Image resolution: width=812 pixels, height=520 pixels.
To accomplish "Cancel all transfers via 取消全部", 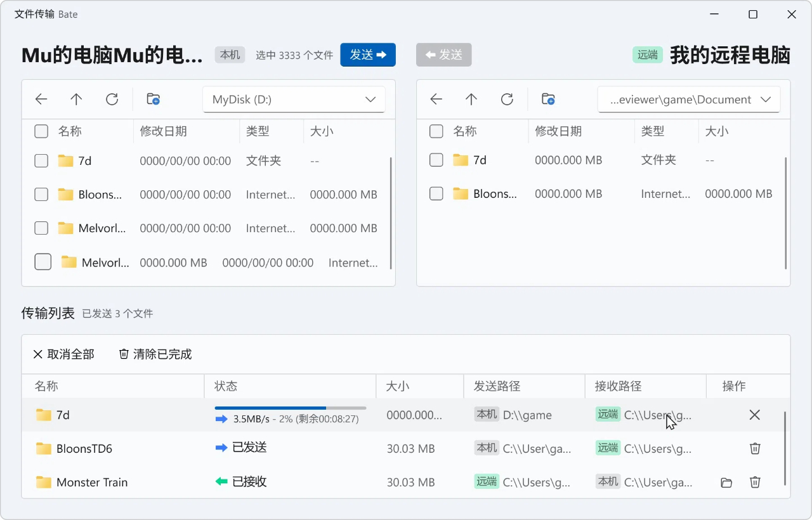I will pyautogui.click(x=63, y=354).
